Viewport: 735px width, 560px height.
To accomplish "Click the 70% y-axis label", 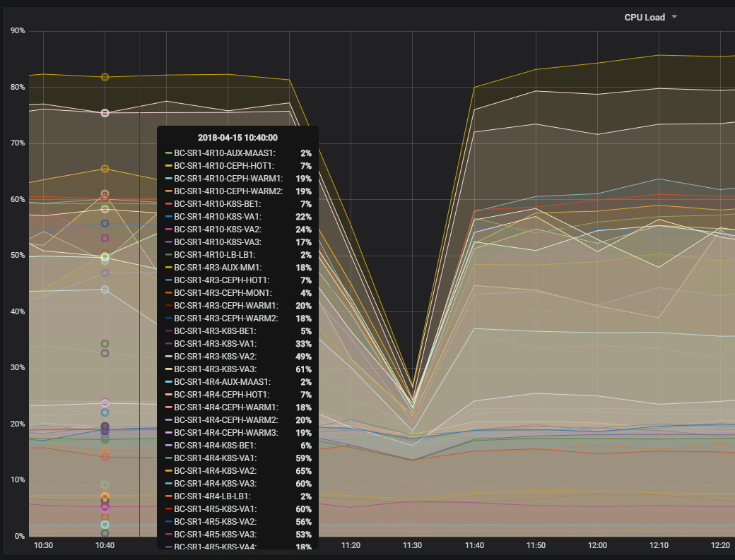I will pyautogui.click(x=18, y=143).
